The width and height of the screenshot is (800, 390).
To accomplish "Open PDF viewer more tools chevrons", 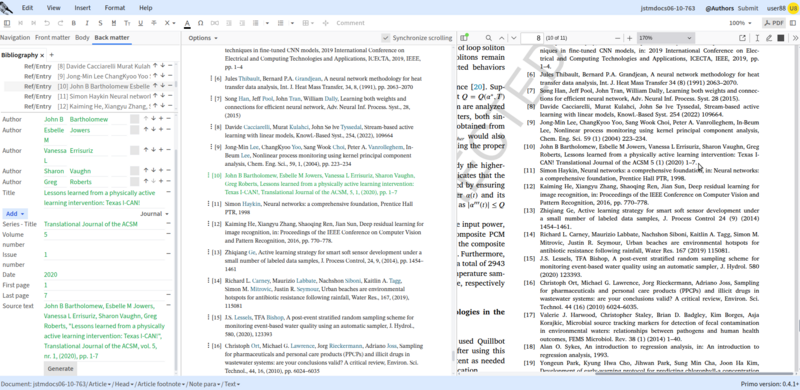I will click(x=795, y=38).
